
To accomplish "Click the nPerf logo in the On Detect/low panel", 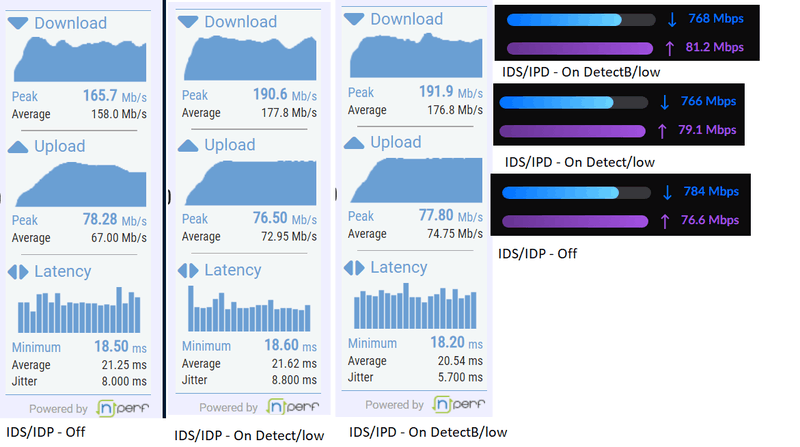I will coord(293,407).
